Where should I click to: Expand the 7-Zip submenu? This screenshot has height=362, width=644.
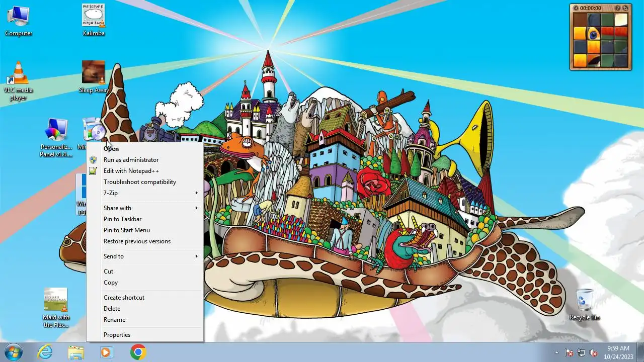pyautogui.click(x=145, y=193)
